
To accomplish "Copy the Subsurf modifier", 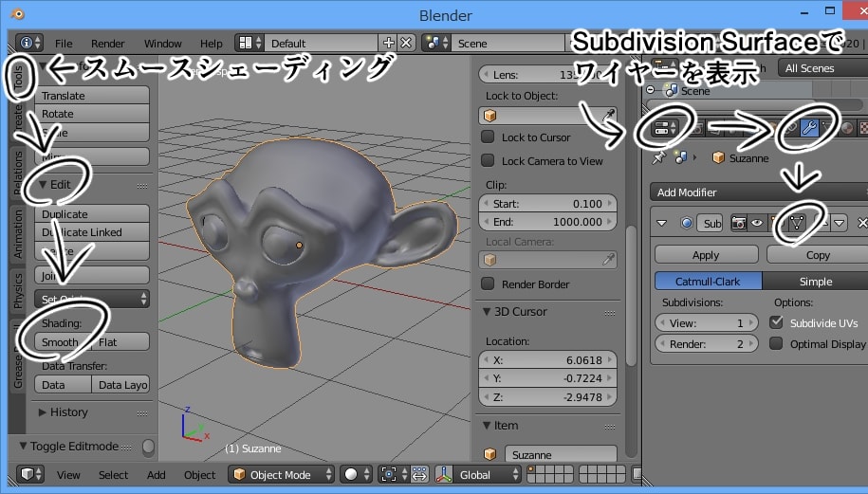I will (818, 255).
